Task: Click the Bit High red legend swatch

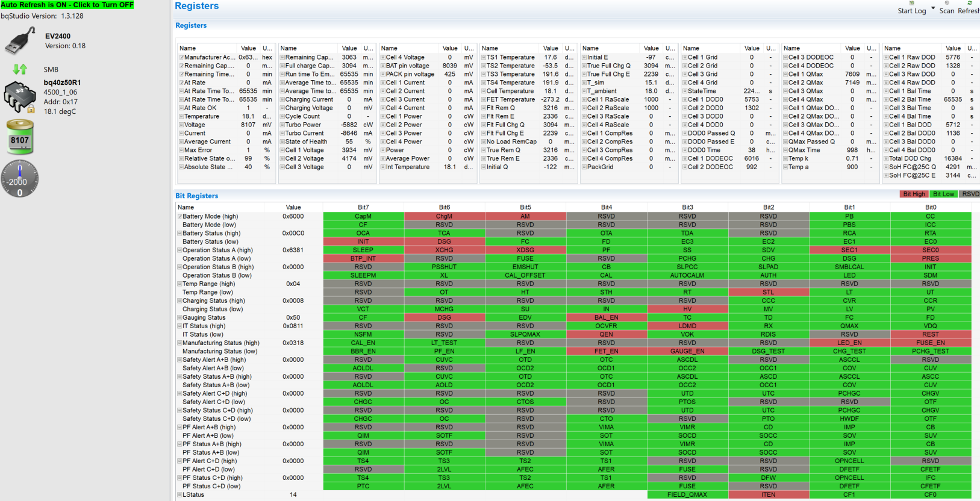Action: pos(914,194)
